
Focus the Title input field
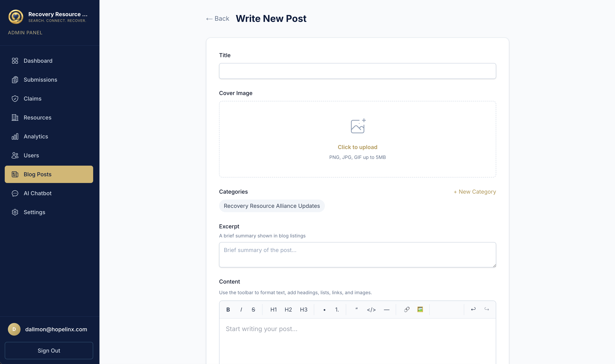357,71
